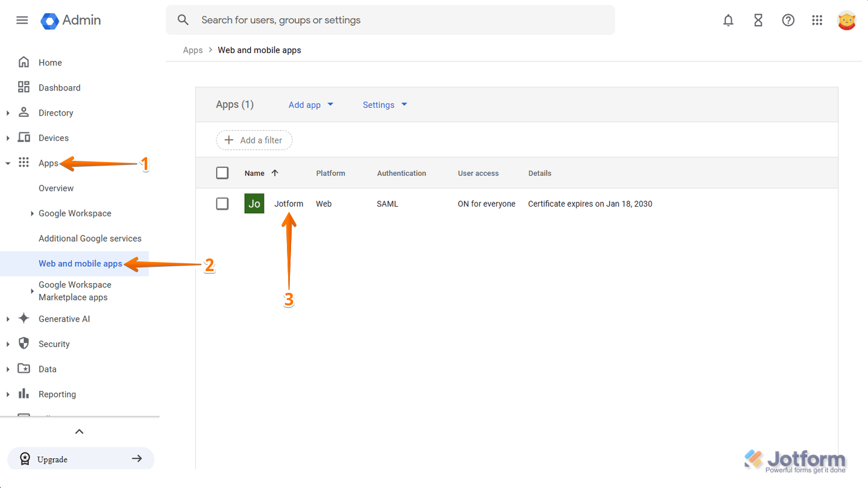Open the Settings dropdown
This screenshot has height=488, width=868.
[x=385, y=105]
